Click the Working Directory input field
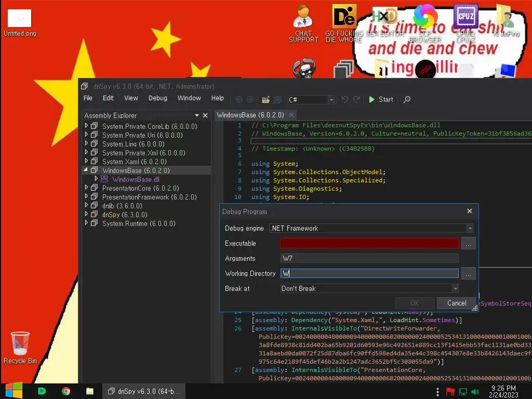This screenshot has width=532, height=399. click(x=369, y=273)
